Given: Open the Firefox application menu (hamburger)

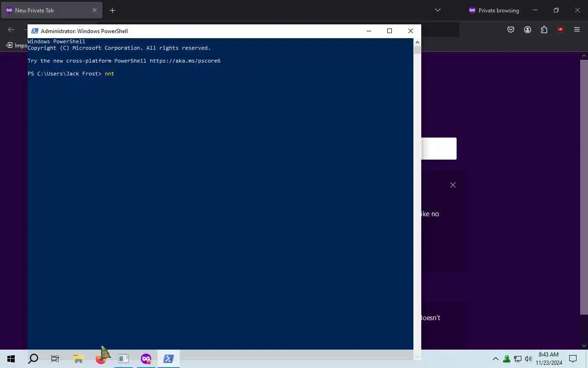Looking at the screenshot, I should tap(577, 29).
